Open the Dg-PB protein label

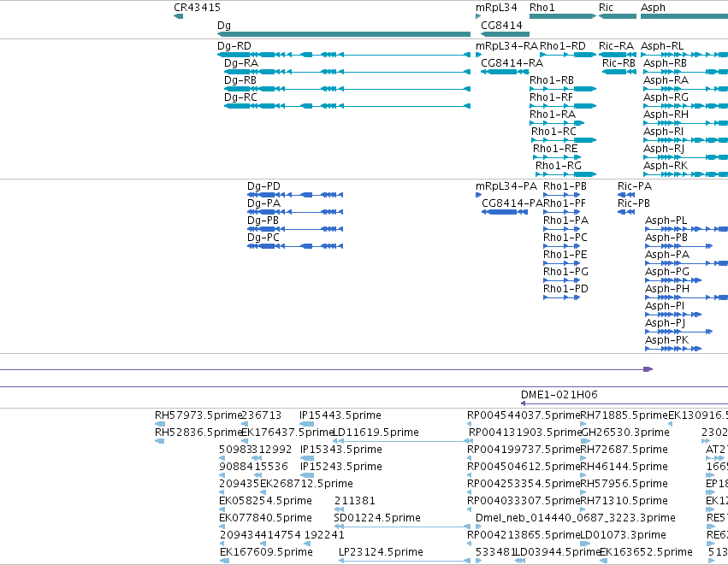pos(263,221)
